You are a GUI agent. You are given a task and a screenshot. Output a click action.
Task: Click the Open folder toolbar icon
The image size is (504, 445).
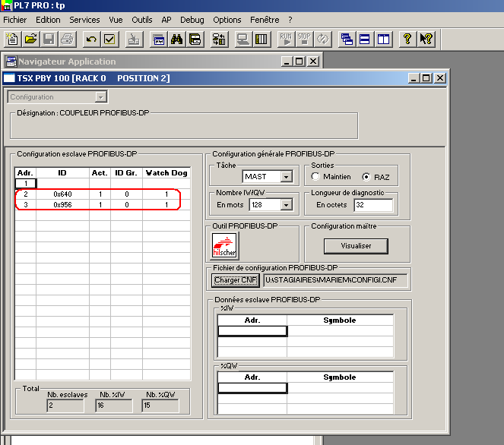(x=30, y=39)
